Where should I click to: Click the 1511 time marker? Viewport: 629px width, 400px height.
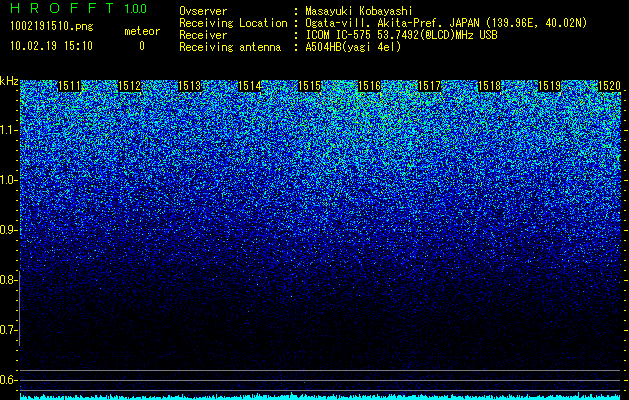click(x=69, y=86)
